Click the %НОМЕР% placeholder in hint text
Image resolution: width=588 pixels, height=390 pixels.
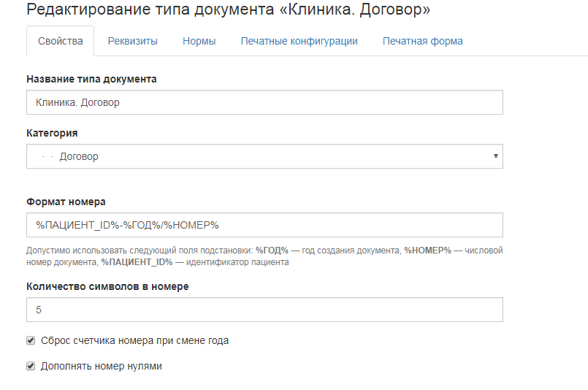pyautogui.click(x=427, y=251)
